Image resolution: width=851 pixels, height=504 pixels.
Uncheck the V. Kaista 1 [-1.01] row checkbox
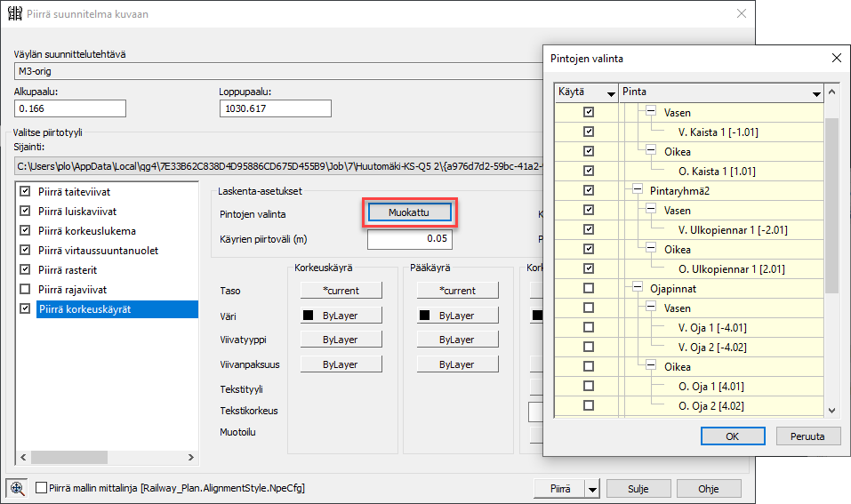(589, 132)
